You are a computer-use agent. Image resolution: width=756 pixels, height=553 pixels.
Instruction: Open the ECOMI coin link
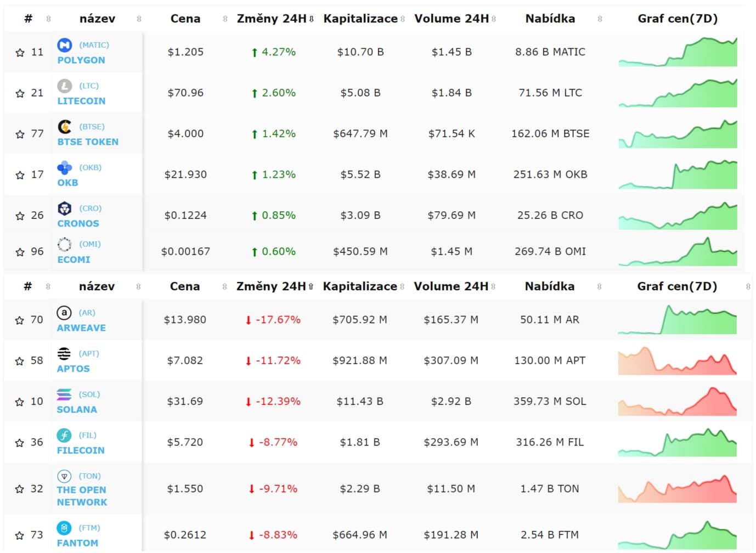click(74, 259)
